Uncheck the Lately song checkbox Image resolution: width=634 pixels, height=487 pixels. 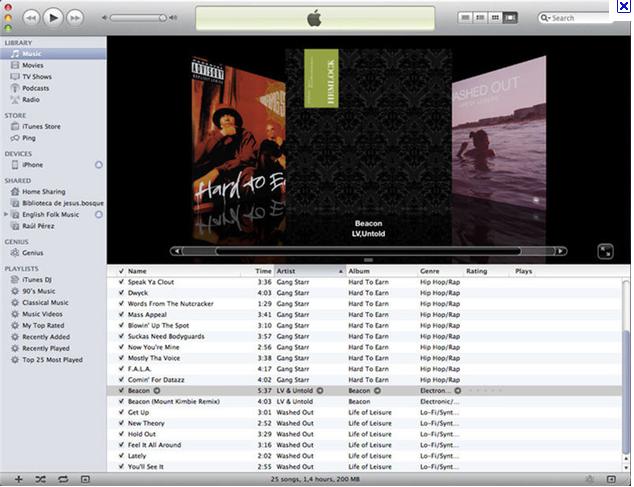click(121, 456)
